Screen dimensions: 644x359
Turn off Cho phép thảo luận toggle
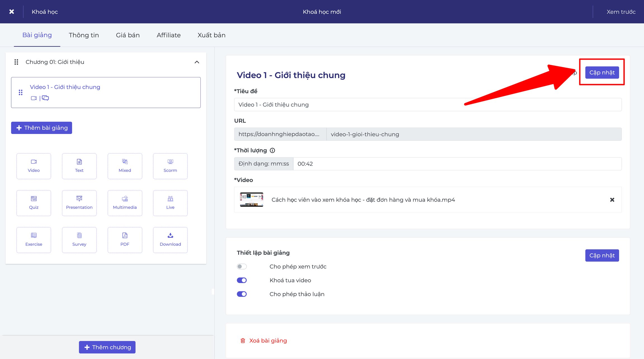click(242, 294)
